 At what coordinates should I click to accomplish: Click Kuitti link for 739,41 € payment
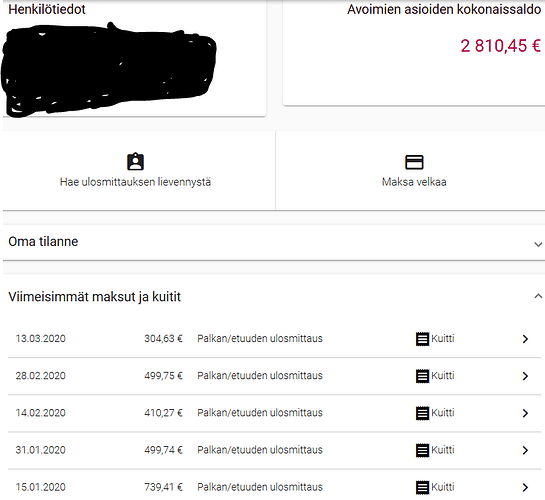tap(442, 487)
